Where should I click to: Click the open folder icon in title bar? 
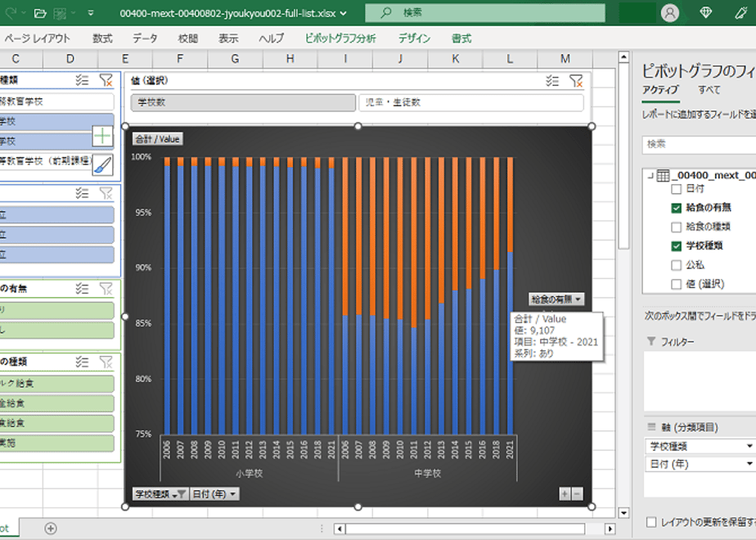(41, 13)
